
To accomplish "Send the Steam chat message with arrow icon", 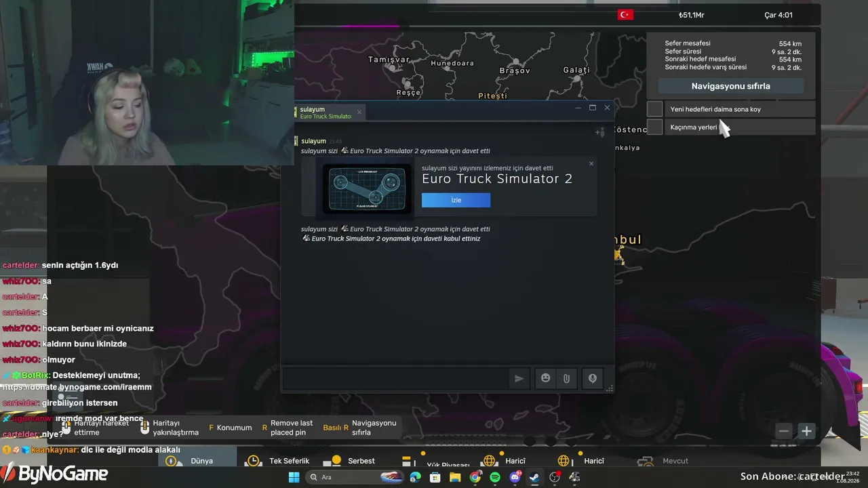I will click(x=519, y=379).
